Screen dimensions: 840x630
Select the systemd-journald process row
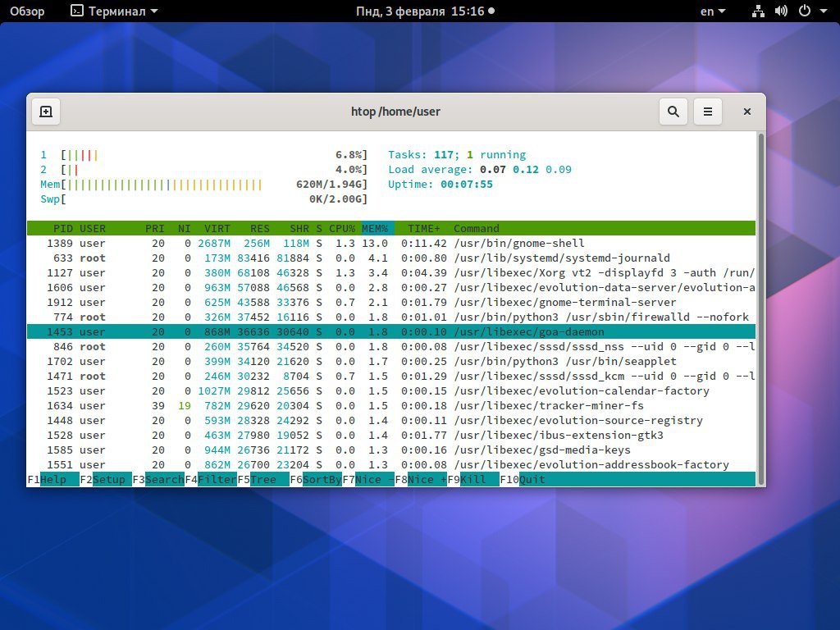point(391,258)
